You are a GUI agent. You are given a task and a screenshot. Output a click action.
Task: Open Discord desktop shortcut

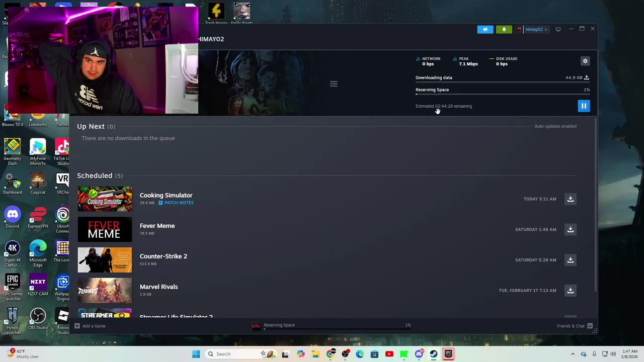12,218
